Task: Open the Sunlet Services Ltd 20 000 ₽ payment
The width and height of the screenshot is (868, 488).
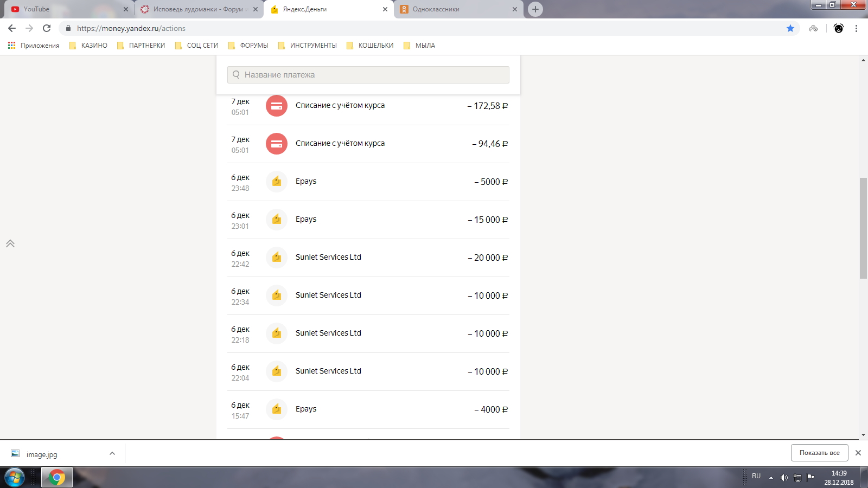Action: pyautogui.click(x=368, y=258)
